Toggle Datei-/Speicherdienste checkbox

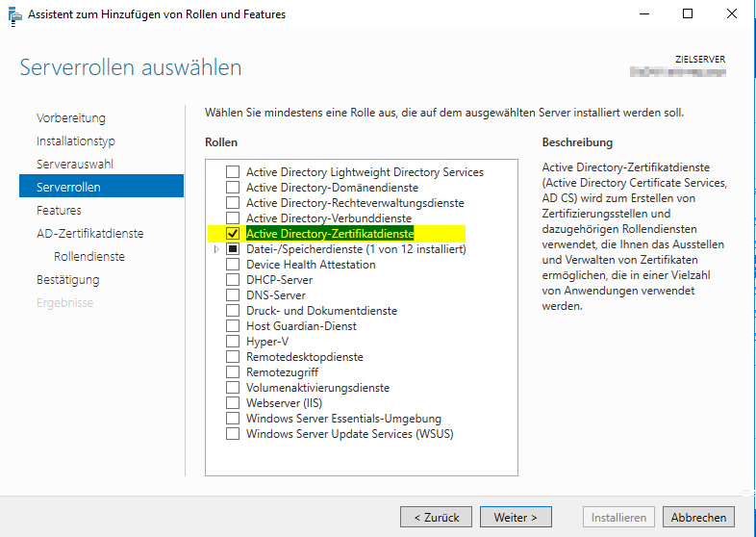(233, 249)
